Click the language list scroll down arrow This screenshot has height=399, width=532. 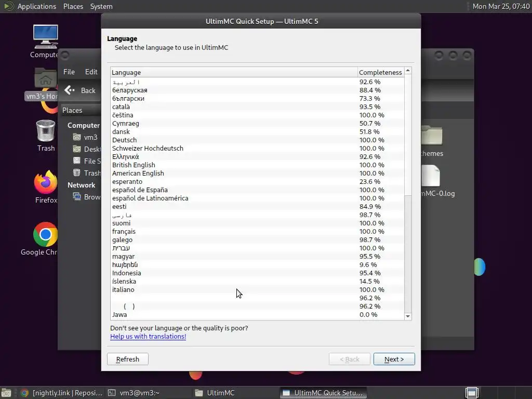pos(408,316)
